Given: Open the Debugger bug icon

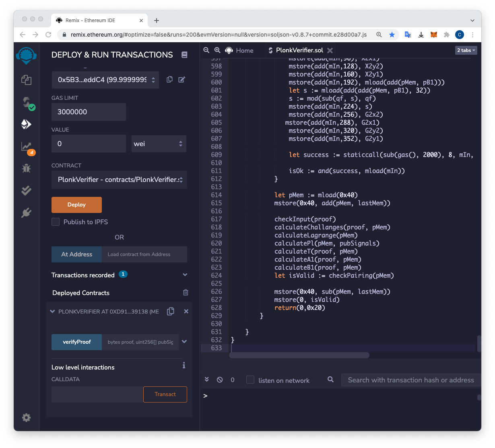Looking at the screenshot, I should pyautogui.click(x=27, y=168).
